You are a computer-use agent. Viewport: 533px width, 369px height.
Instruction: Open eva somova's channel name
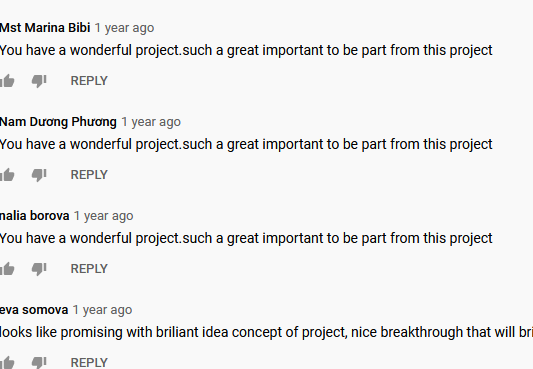point(34,310)
